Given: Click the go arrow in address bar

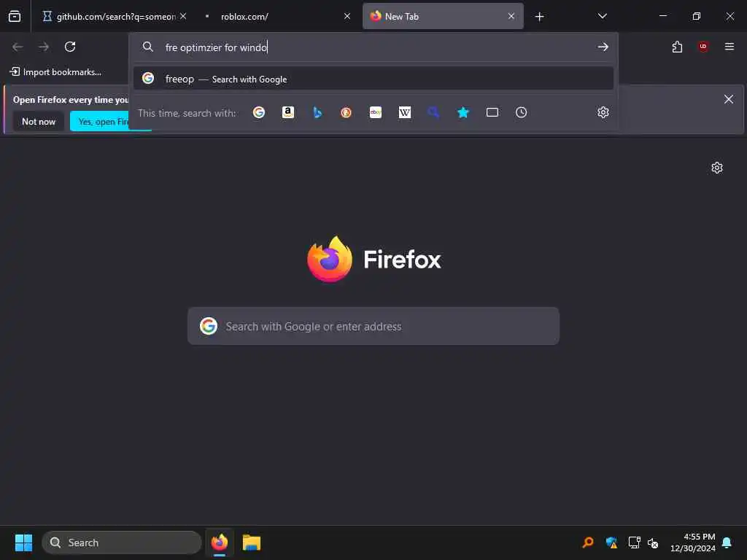Looking at the screenshot, I should click(x=603, y=47).
